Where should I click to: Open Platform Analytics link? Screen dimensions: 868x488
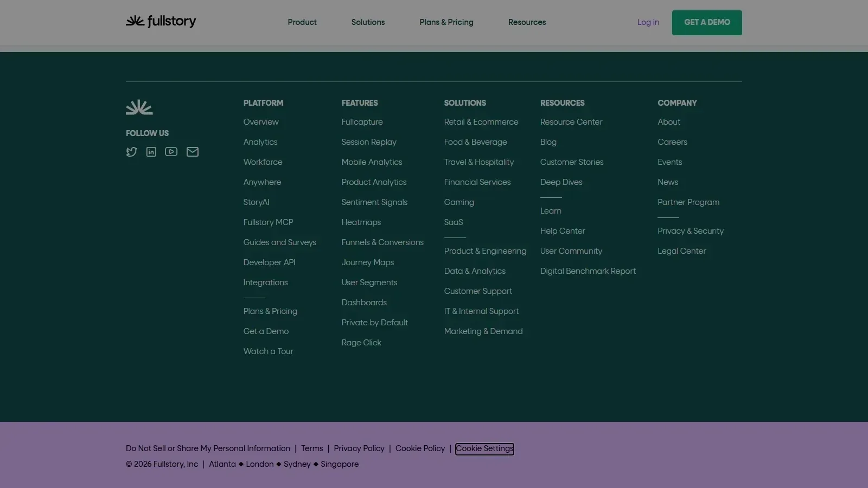point(260,142)
